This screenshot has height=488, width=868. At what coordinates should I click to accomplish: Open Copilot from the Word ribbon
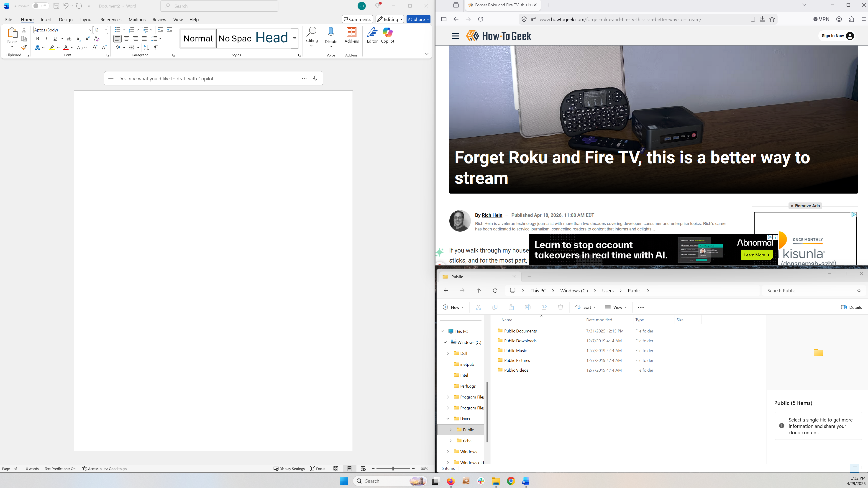click(387, 35)
